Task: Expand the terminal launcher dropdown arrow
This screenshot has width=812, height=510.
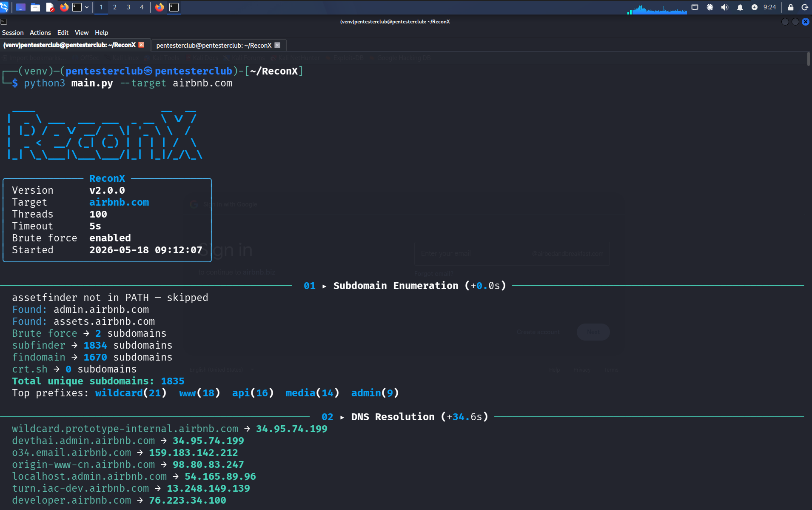Action: tap(87, 7)
